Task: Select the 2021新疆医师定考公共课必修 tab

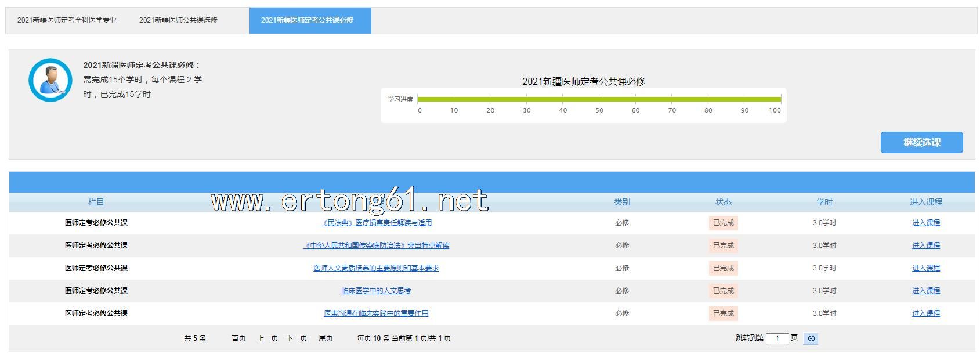Action: click(x=307, y=20)
